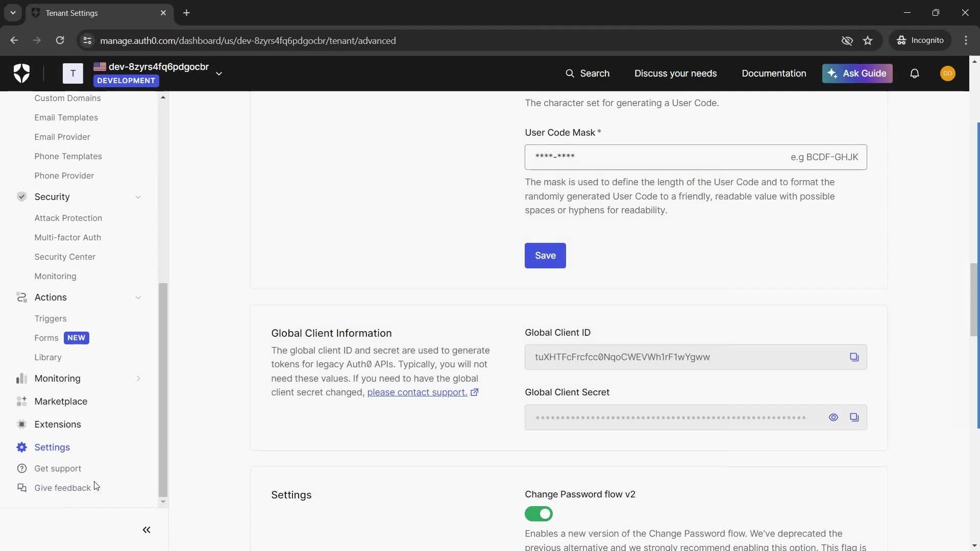This screenshot has width=980, height=551.
Task: Open Attack Protection page
Action: 68,218
